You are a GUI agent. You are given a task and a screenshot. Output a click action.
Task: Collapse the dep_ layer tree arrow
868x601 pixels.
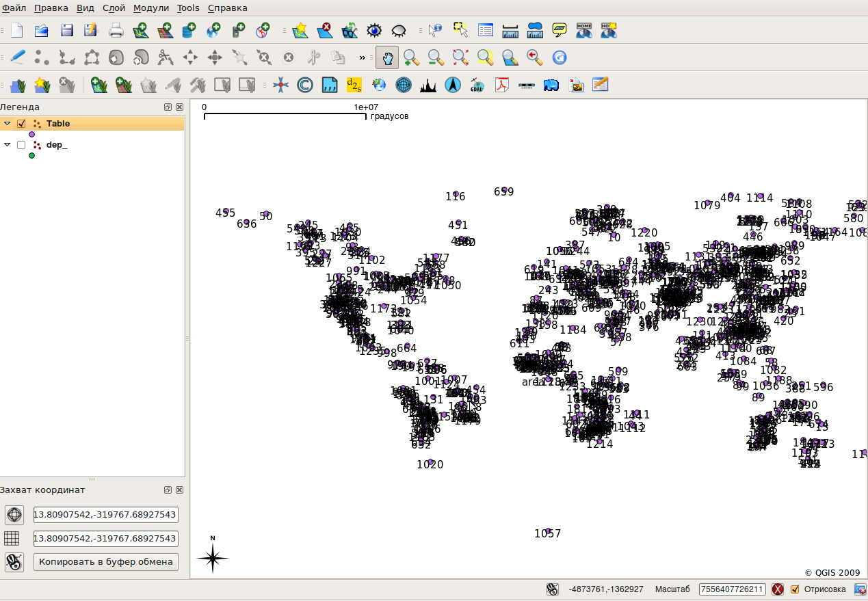8,145
